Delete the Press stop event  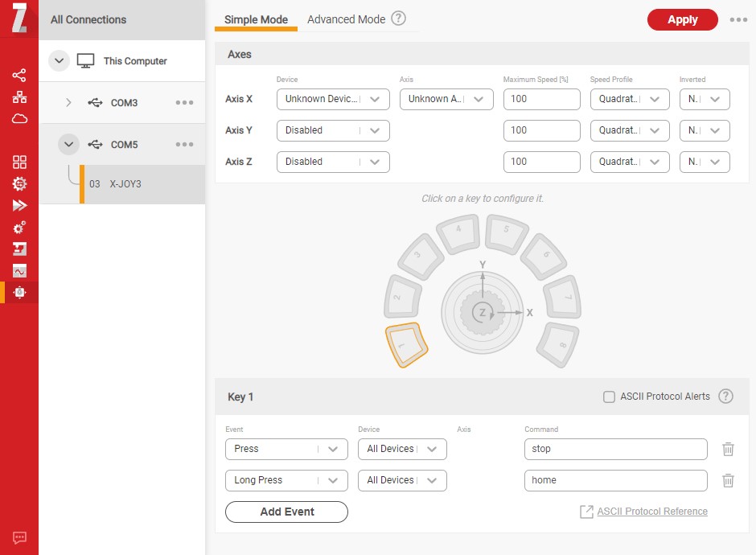point(728,449)
